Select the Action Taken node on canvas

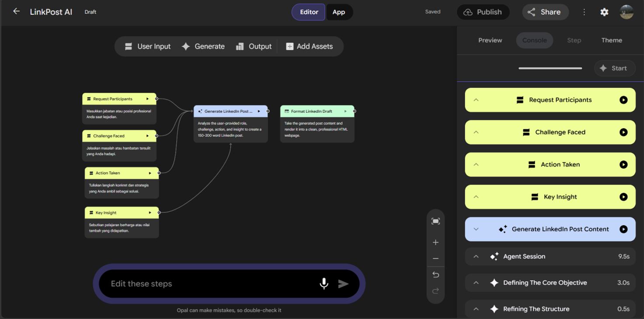click(x=122, y=183)
